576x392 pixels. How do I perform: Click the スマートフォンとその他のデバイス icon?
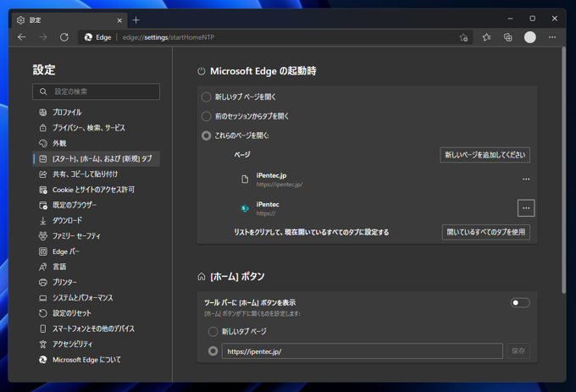[x=43, y=329]
